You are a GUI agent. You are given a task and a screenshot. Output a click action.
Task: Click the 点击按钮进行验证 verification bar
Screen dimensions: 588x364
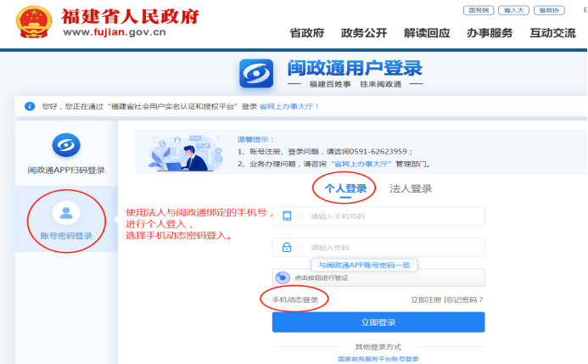coord(378,277)
